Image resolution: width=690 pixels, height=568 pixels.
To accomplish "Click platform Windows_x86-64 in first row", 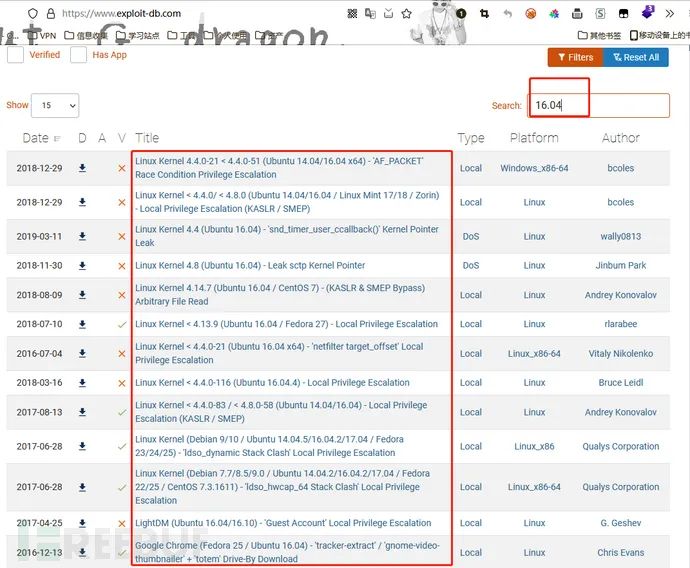I will (x=534, y=168).
